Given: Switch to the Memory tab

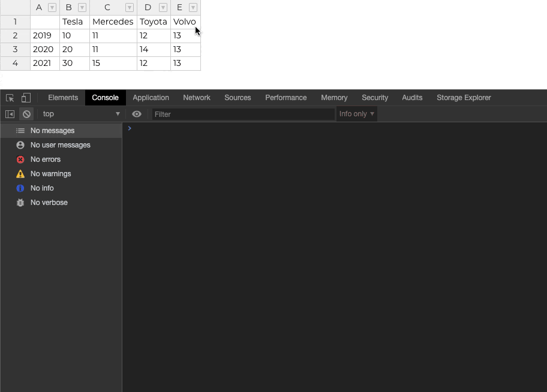Looking at the screenshot, I should (334, 98).
